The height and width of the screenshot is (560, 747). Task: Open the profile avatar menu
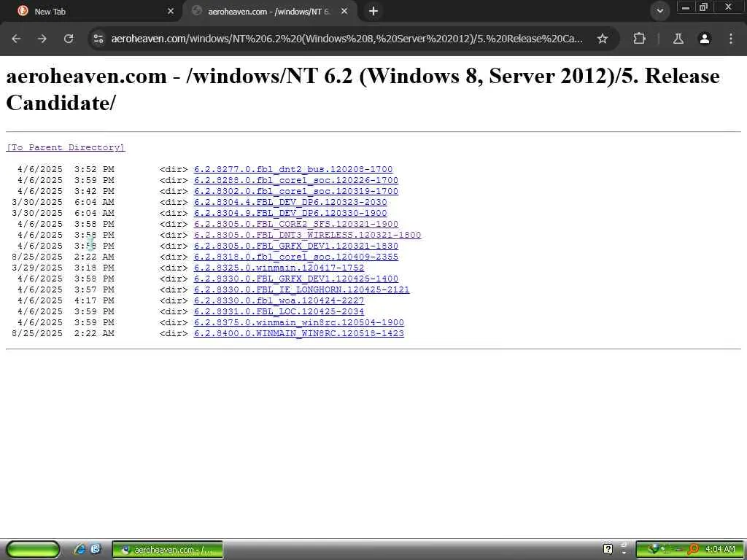click(704, 39)
